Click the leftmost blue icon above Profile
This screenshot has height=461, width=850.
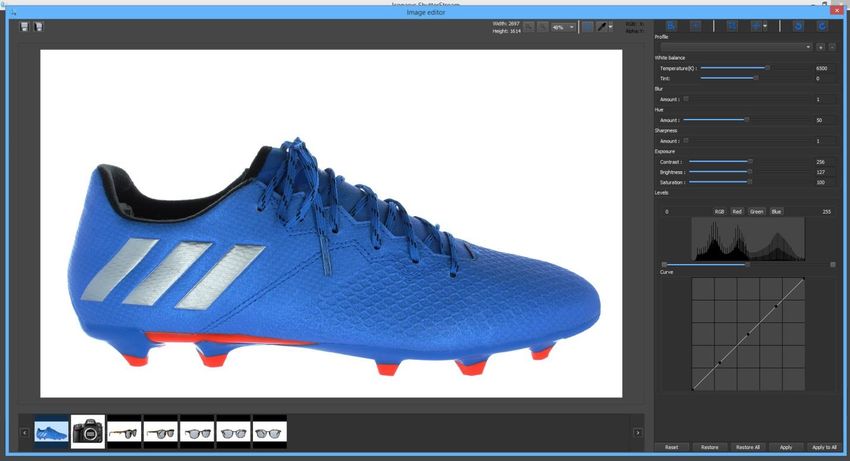(x=671, y=26)
